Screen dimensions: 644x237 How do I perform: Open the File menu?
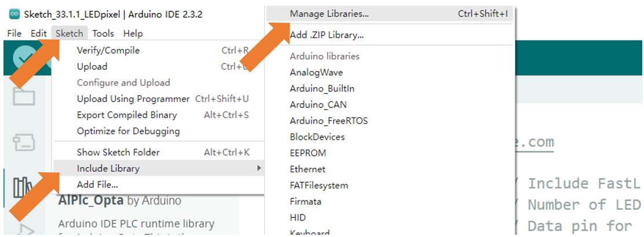pyautogui.click(x=14, y=33)
